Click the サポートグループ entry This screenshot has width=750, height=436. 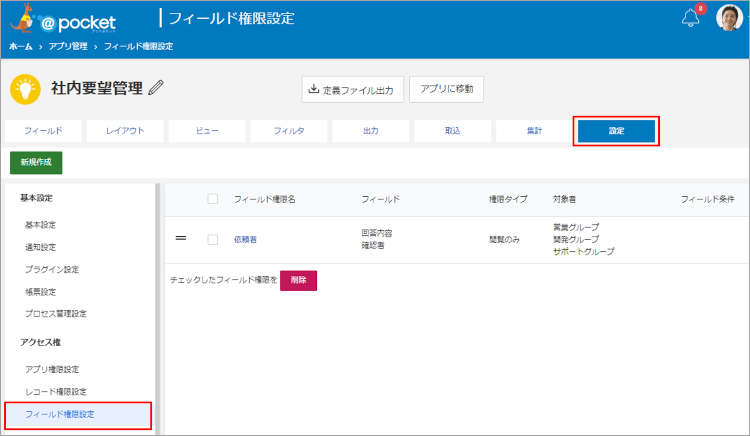pyautogui.click(x=584, y=251)
